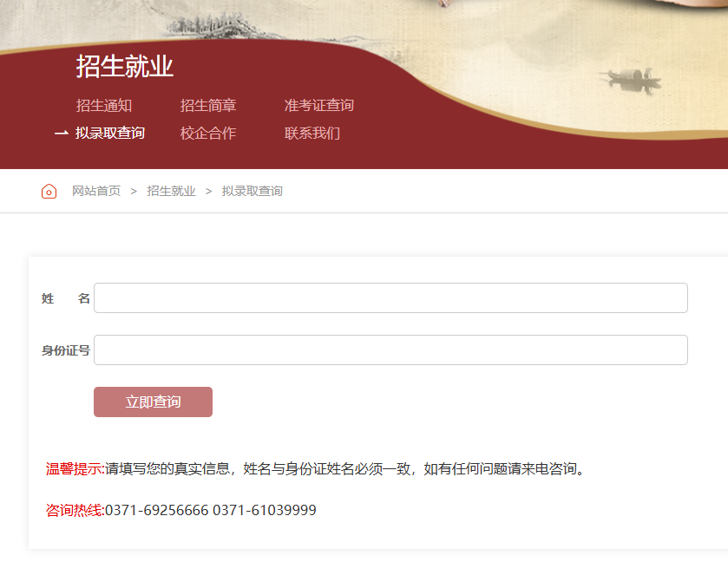Select the 拟录取查询 menu item
Image resolution: width=728 pixels, height=575 pixels.
pyautogui.click(x=110, y=134)
